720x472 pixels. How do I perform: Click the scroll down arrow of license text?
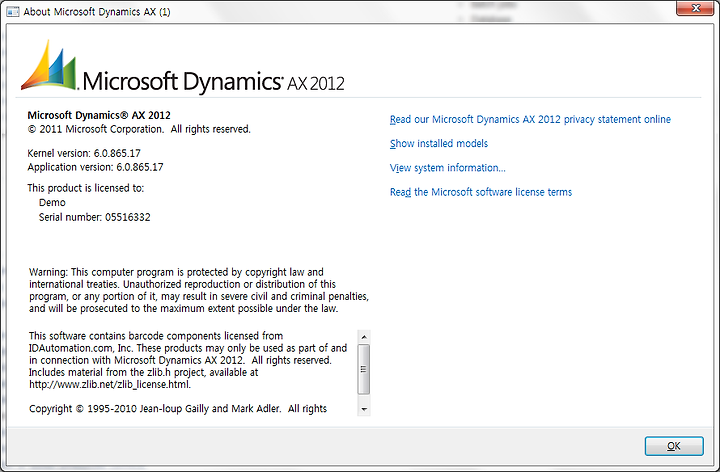364,409
